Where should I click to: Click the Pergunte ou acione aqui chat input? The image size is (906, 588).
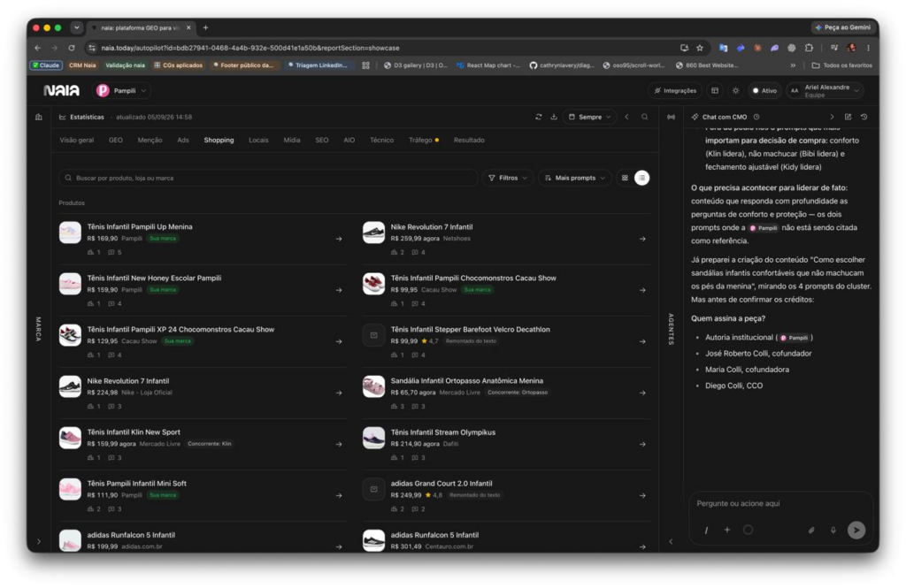pos(780,504)
